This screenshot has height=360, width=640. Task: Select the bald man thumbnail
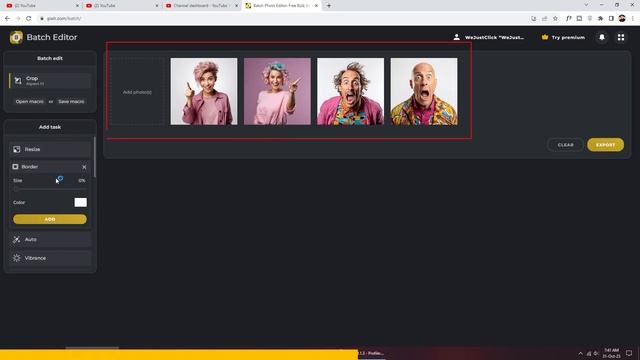424,91
